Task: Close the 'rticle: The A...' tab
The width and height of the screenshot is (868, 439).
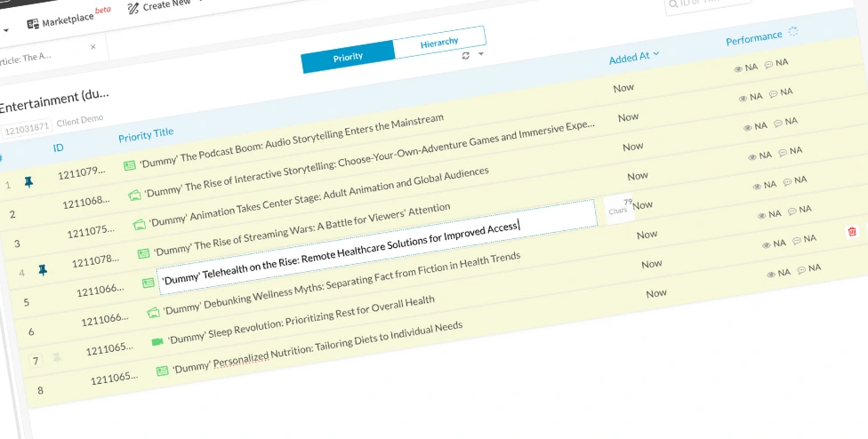Action: point(93,47)
